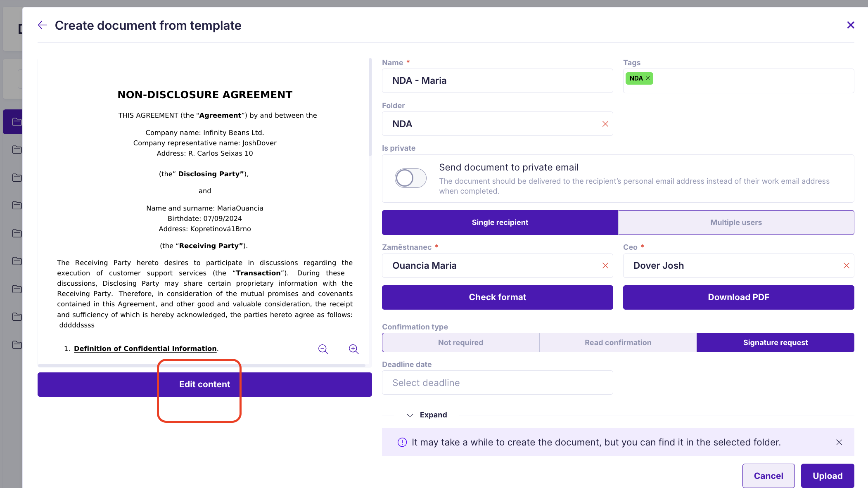Click the Upload button
This screenshot has height=488, width=868.
pos(827,476)
